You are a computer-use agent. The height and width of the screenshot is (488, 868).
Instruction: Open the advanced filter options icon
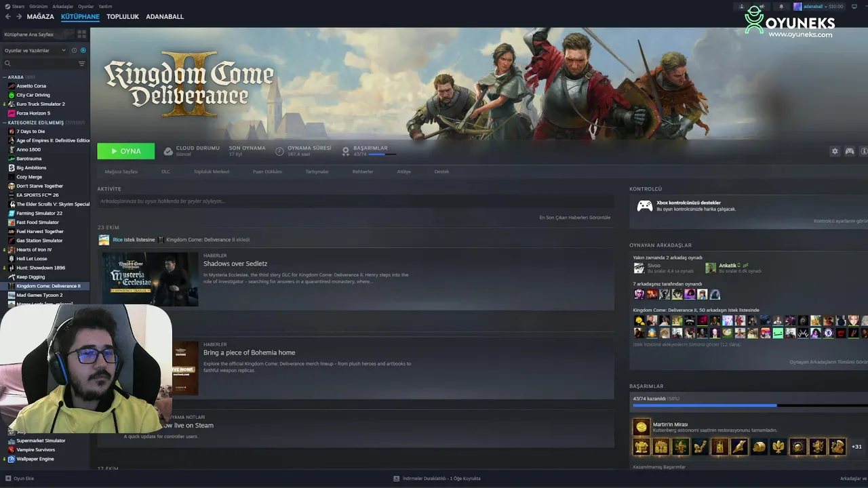pyautogui.click(x=82, y=64)
